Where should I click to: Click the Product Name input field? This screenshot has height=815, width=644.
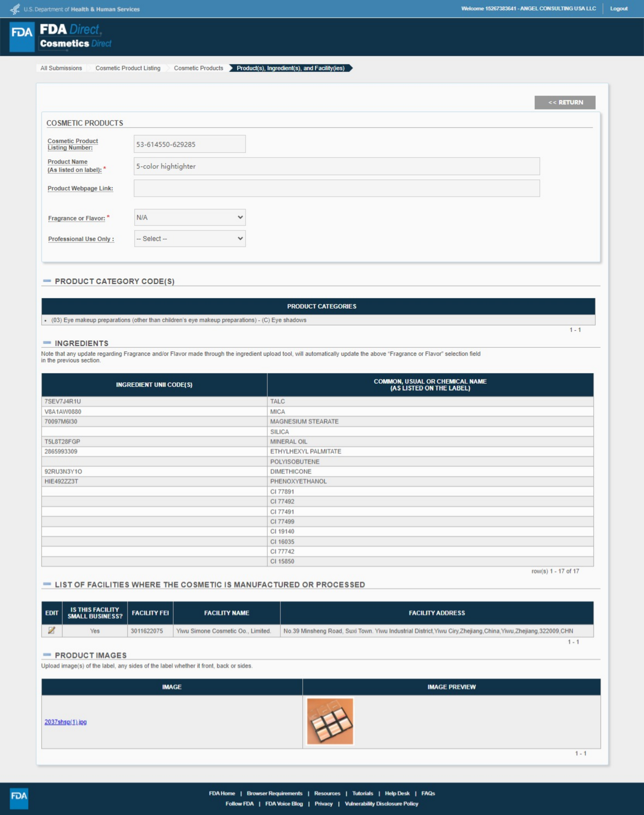[336, 166]
